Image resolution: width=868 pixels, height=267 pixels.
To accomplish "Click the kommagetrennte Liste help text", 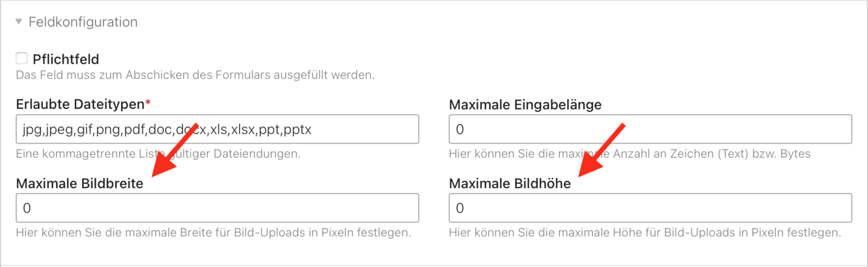I will coord(157,154).
